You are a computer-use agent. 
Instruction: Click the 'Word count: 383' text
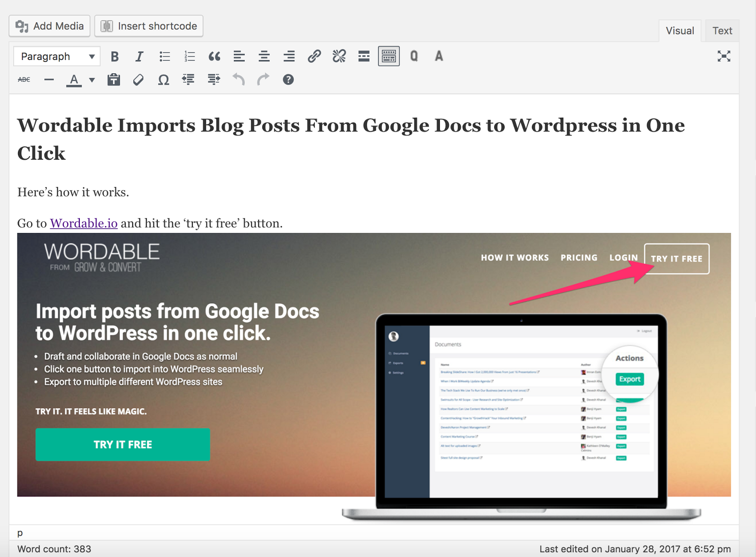pos(54,549)
